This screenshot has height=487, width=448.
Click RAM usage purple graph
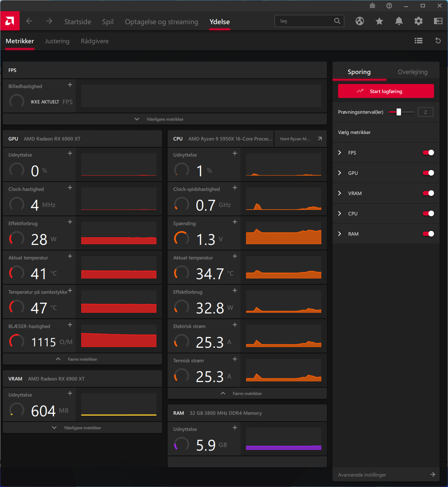tap(283, 439)
